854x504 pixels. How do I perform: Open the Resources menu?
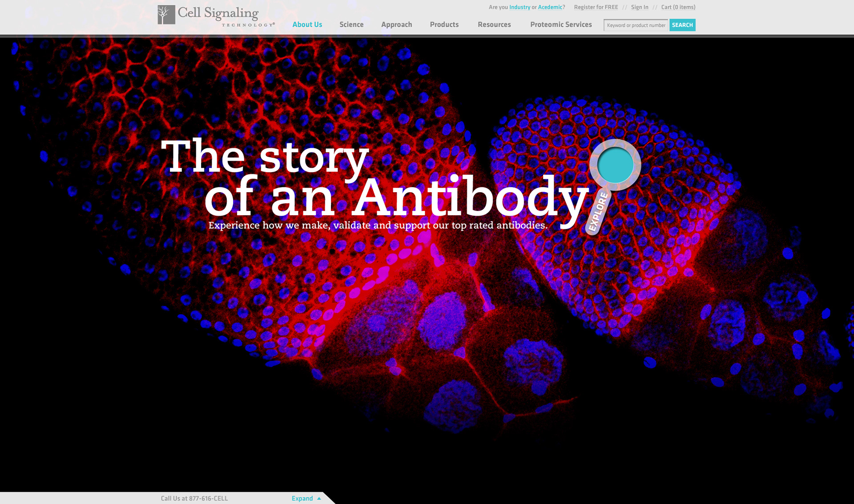494,25
